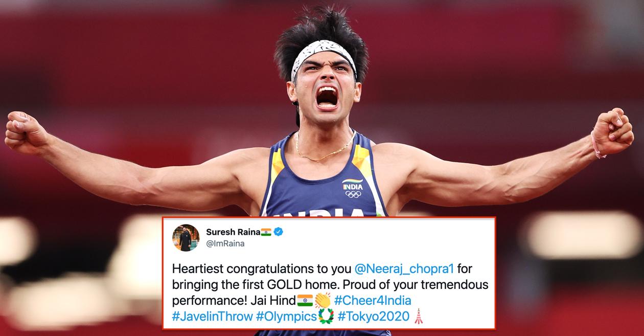Click the clapping hands emoji in the tweet
Image resolution: width=644 pixels, height=336 pixels.
(x=323, y=300)
